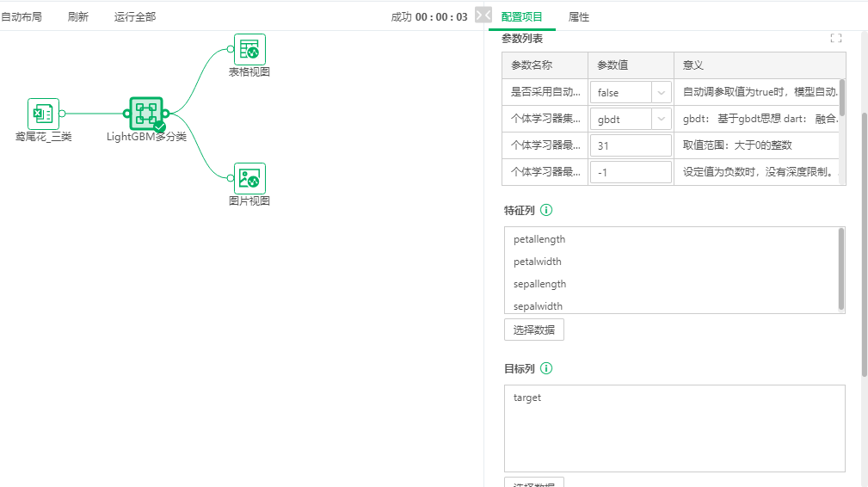Edit the value 31 input field

pos(631,145)
